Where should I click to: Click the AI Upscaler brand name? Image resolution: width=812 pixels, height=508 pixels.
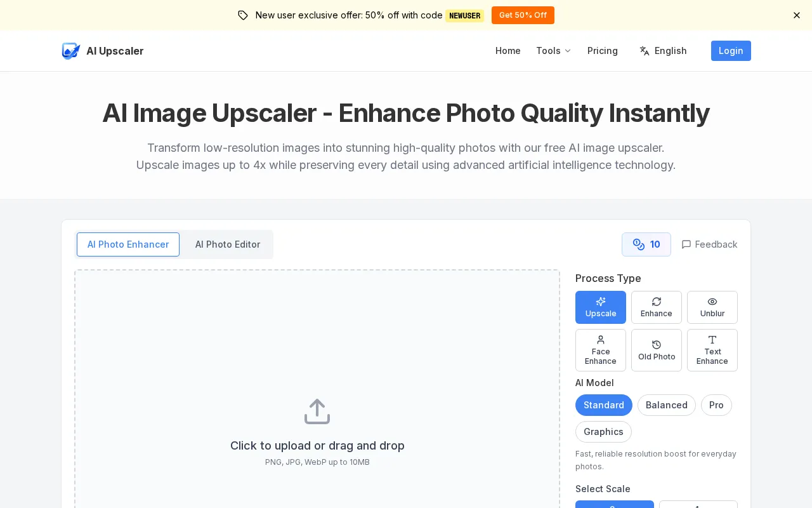tap(115, 51)
